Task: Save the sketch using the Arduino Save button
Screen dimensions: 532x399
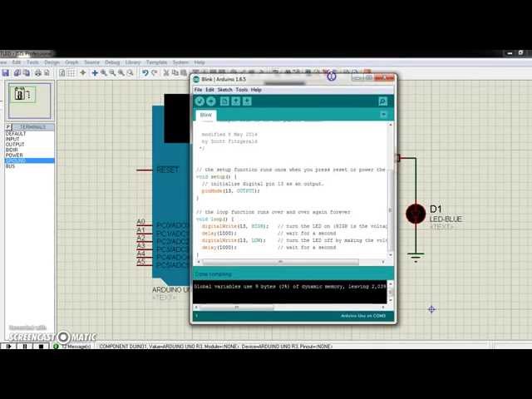Action: (x=247, y=101)
